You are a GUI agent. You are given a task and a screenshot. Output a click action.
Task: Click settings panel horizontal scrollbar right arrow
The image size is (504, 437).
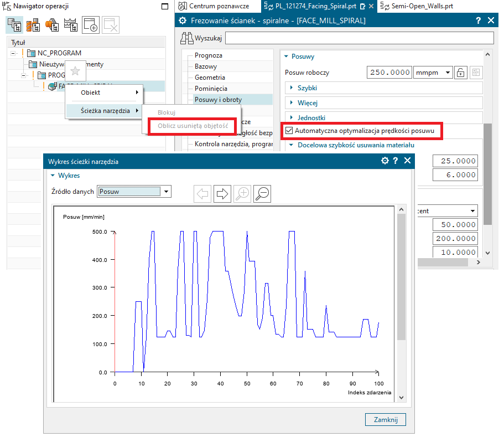pyautogui.click(x=479, y=263)
